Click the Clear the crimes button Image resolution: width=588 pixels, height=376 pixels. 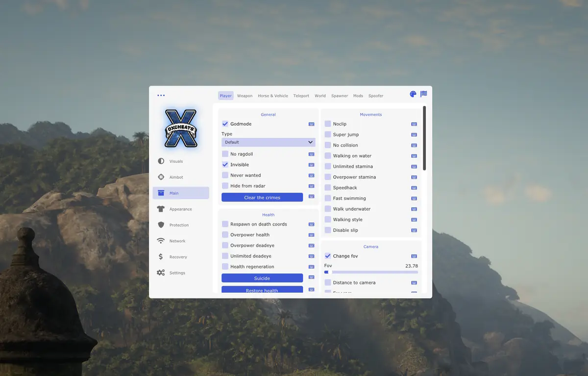pos(262,197)
